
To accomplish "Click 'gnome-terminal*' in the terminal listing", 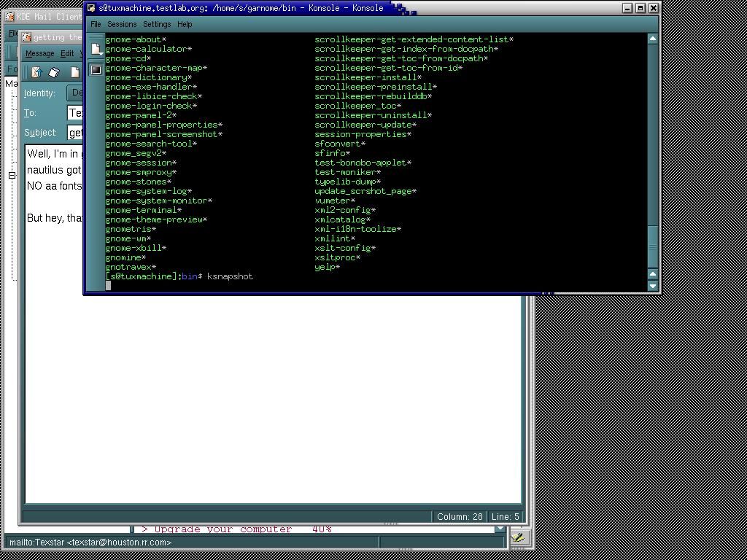I will (x=144, y=210).
